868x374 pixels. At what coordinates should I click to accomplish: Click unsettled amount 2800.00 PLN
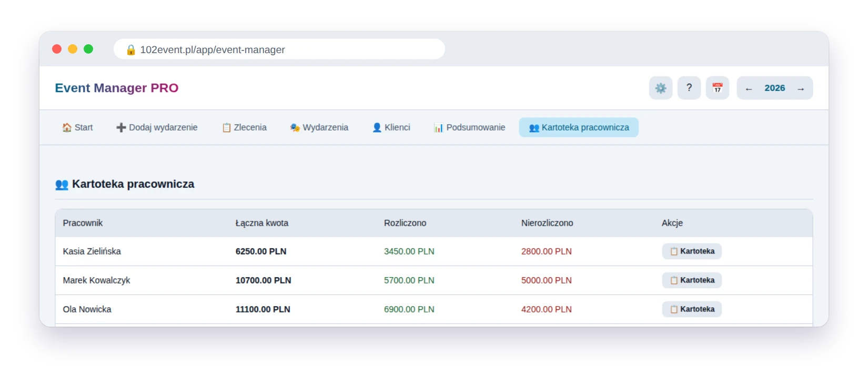[x=547, y=251]
